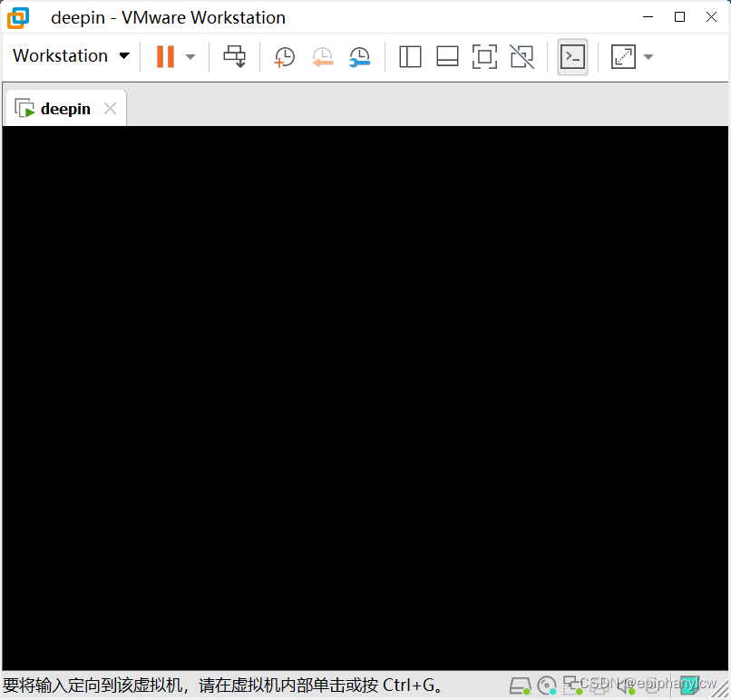Viewport: 731px width, 700px height.
Task: Open the Snapshot Manager icon
Action: [x=360, y=56]
